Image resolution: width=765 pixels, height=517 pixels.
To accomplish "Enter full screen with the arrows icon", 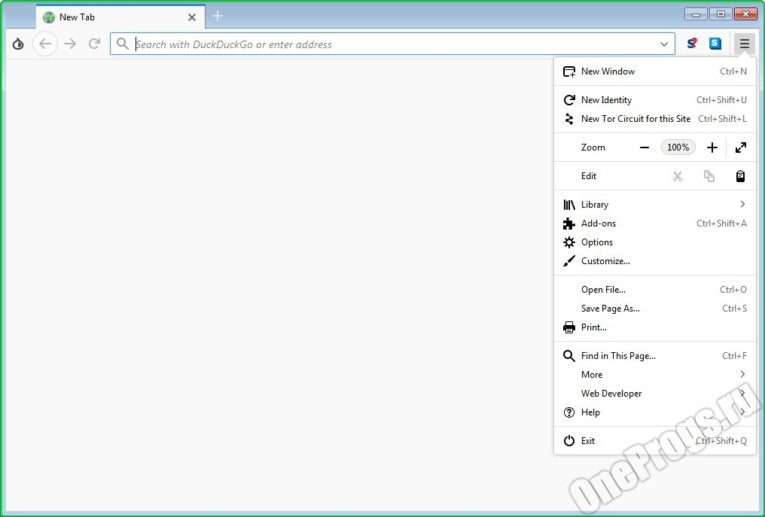I will click(x=741, y=148).
